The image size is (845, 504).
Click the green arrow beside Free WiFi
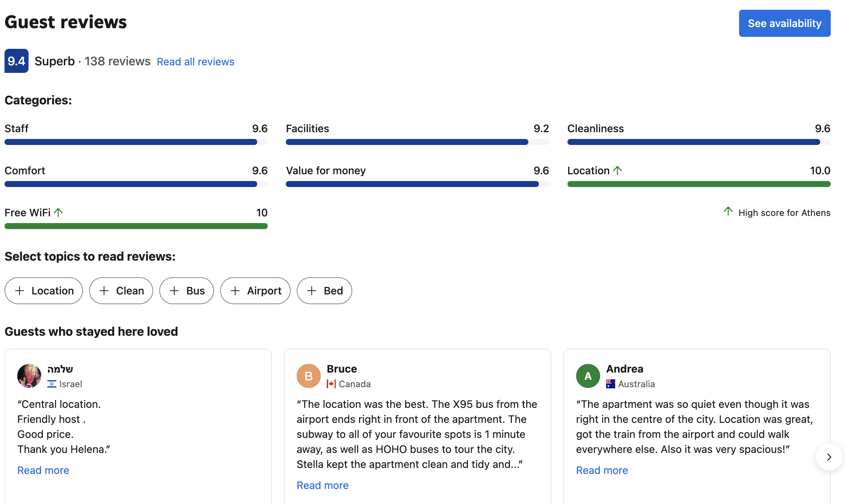pyautogui.click(x=58, y=213)
